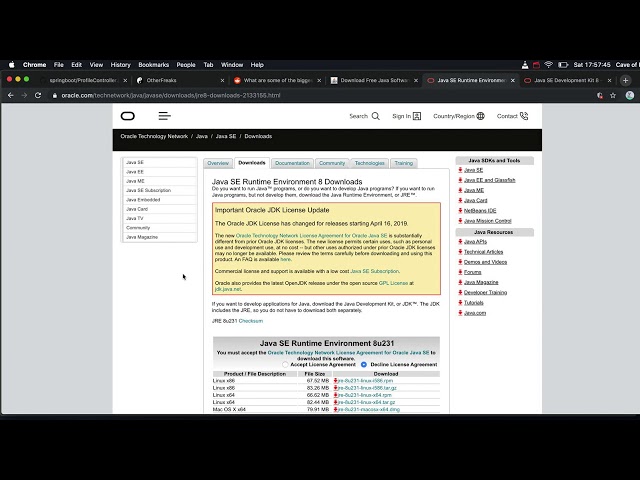This screenshot has height=480, width=640.
Task: Download jre-8u231-linux-i586.rpm
Action: tap(365, 381)
